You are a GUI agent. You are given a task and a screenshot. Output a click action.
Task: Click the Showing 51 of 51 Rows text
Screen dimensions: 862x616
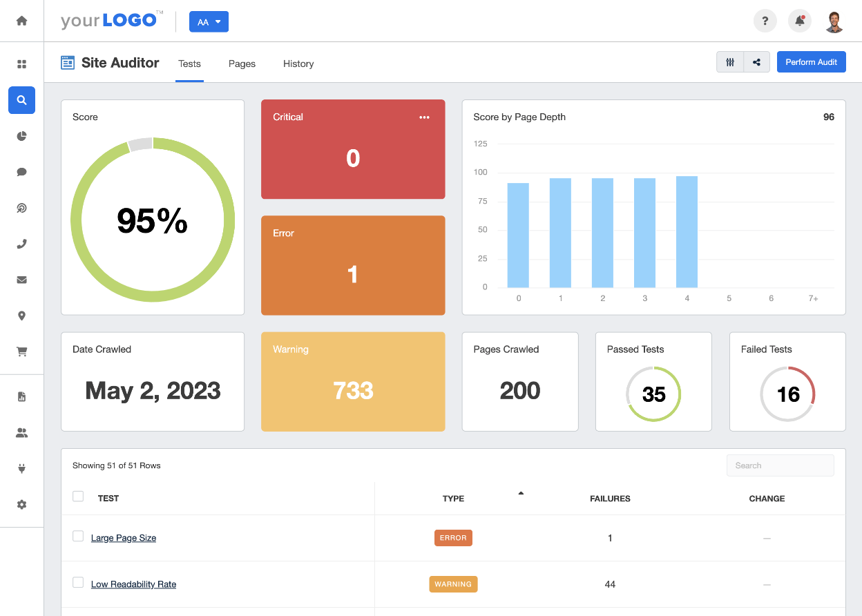click(x=117, y=465)
